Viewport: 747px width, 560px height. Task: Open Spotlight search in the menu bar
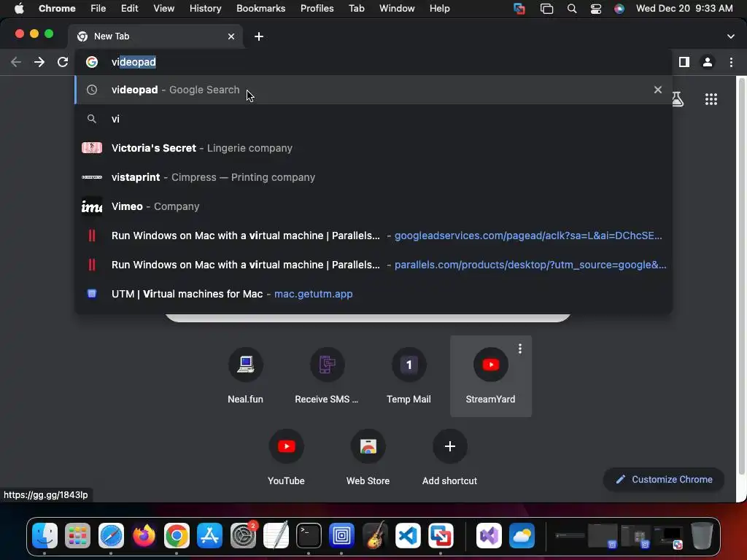coord(572,9)
